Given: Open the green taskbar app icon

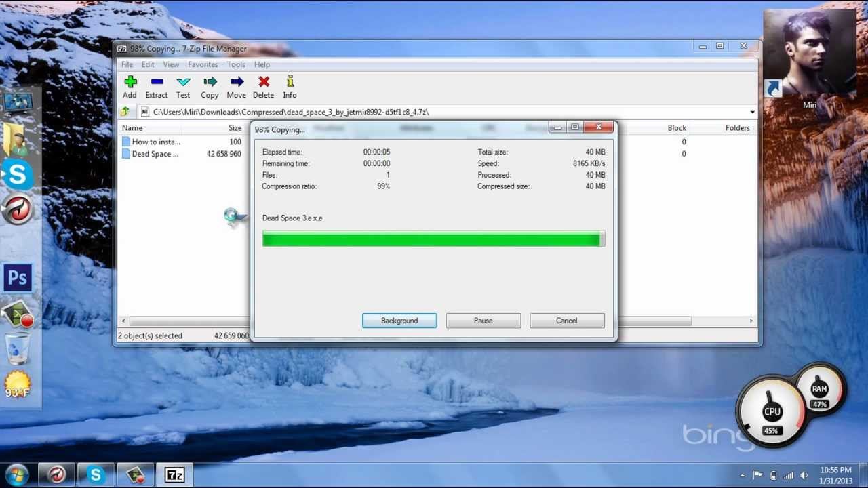Looking at the screenshot, I should coord(135,475).
